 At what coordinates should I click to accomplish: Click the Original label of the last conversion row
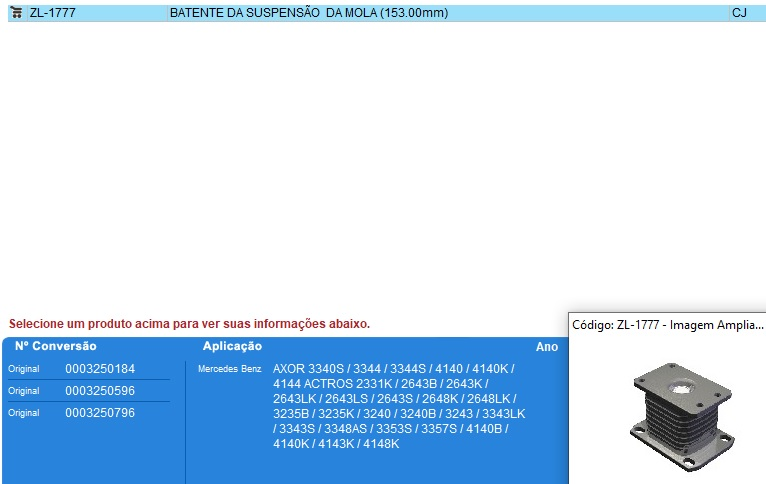point(23,414)
